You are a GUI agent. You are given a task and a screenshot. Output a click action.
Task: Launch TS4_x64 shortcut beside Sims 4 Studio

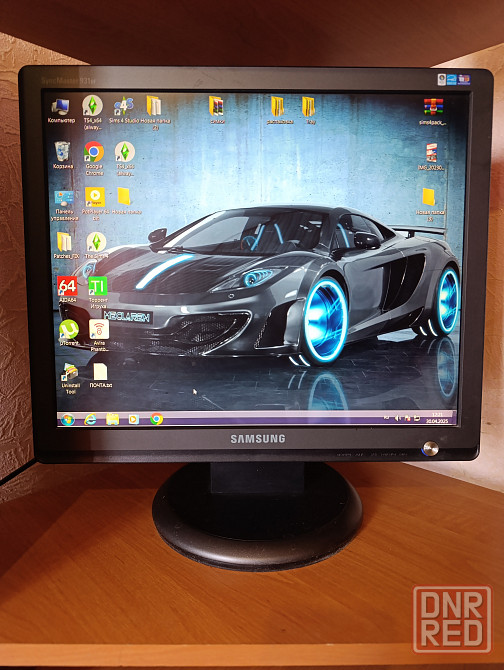(x=92, y=112)
